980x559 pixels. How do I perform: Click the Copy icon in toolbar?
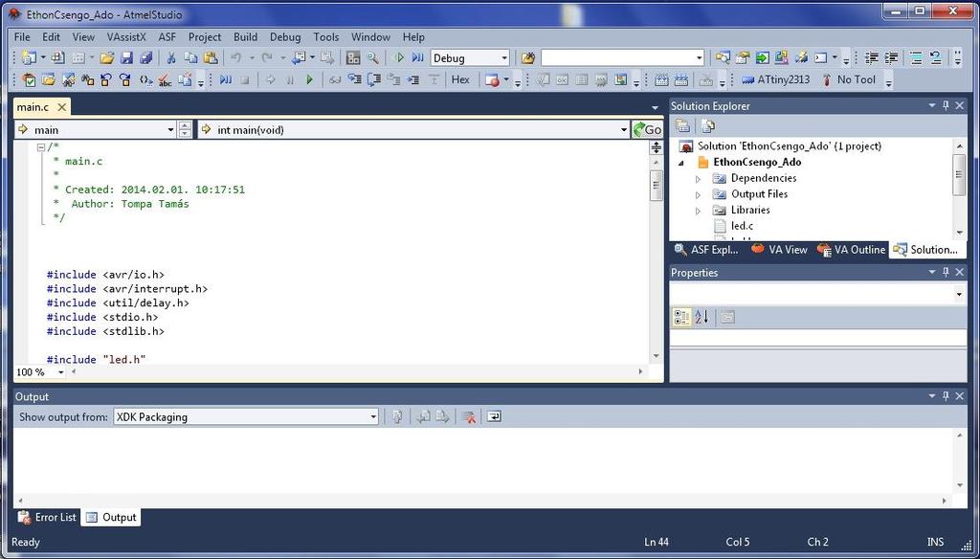[190, 58]
